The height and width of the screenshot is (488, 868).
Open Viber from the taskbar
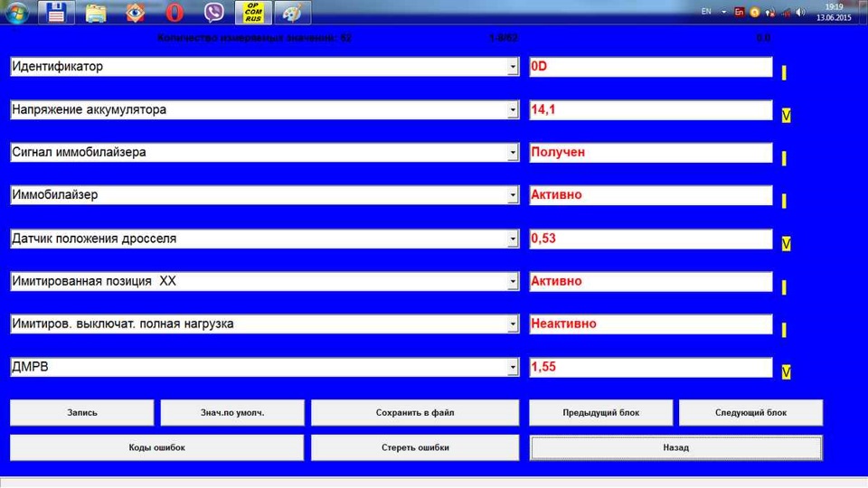213,12
